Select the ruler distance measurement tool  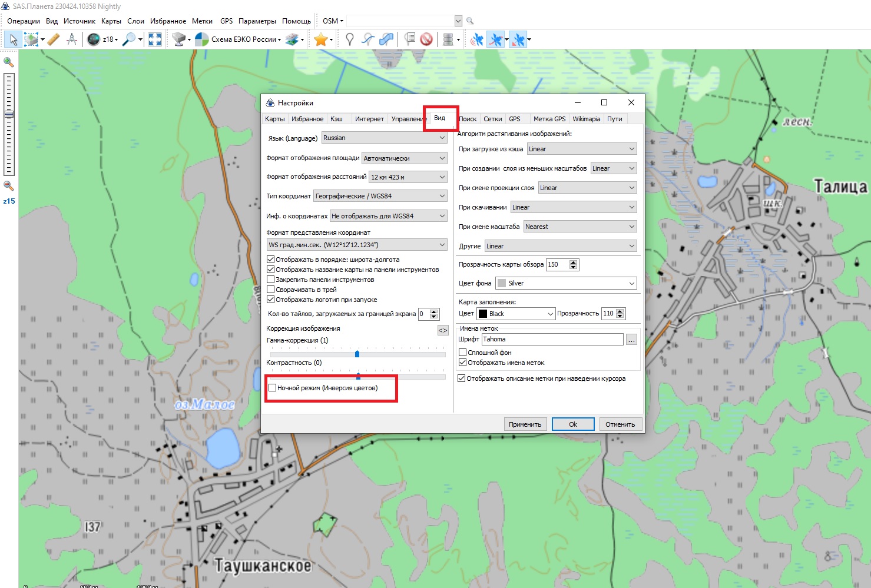click(54, 39)
